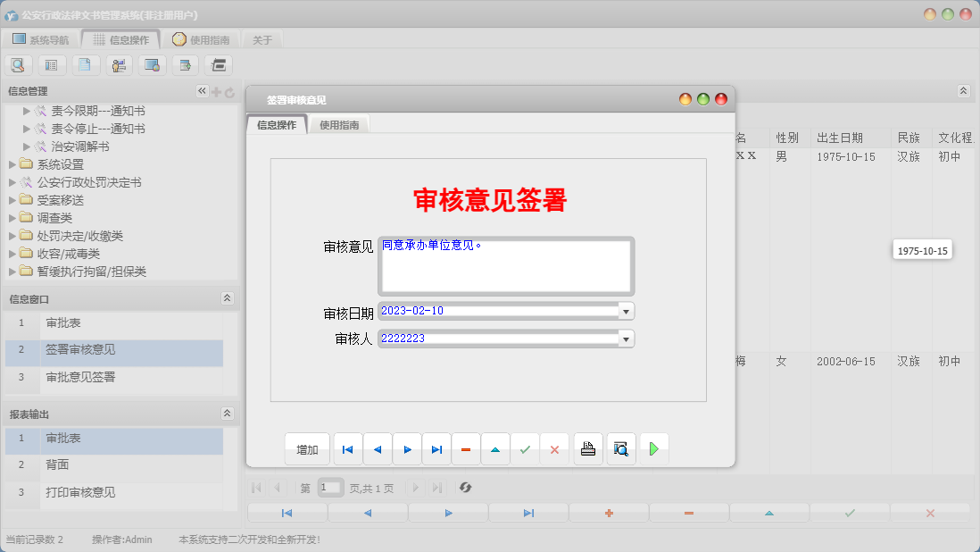Open the document icon in the main toolbar
The image size is (980, 552).
pyautogui.click(x=85, y=64)
